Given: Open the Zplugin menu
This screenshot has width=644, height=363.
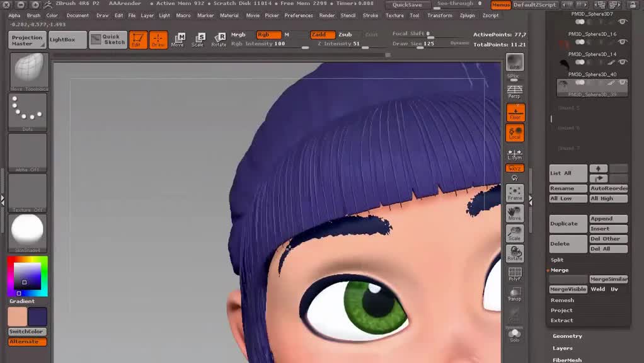Looking at the screenshot, I should (467, 16).
